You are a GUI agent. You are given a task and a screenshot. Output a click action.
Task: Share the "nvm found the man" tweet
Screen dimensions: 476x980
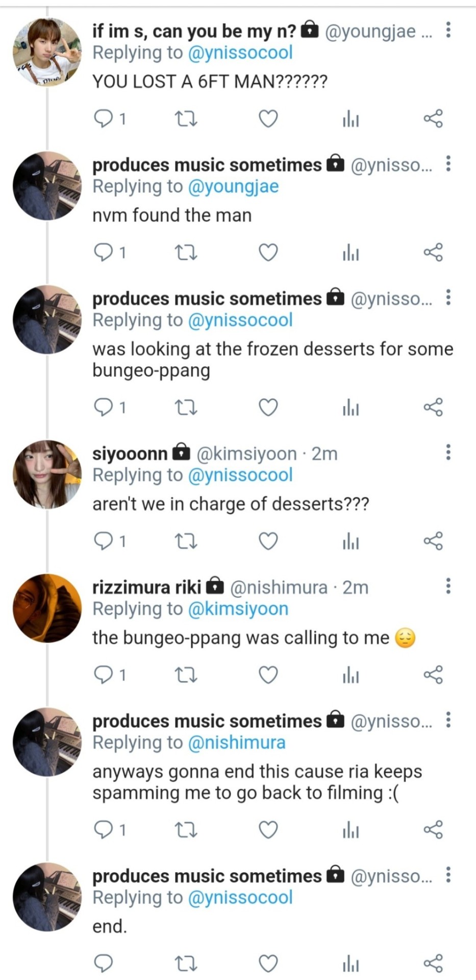pos(433,253)
